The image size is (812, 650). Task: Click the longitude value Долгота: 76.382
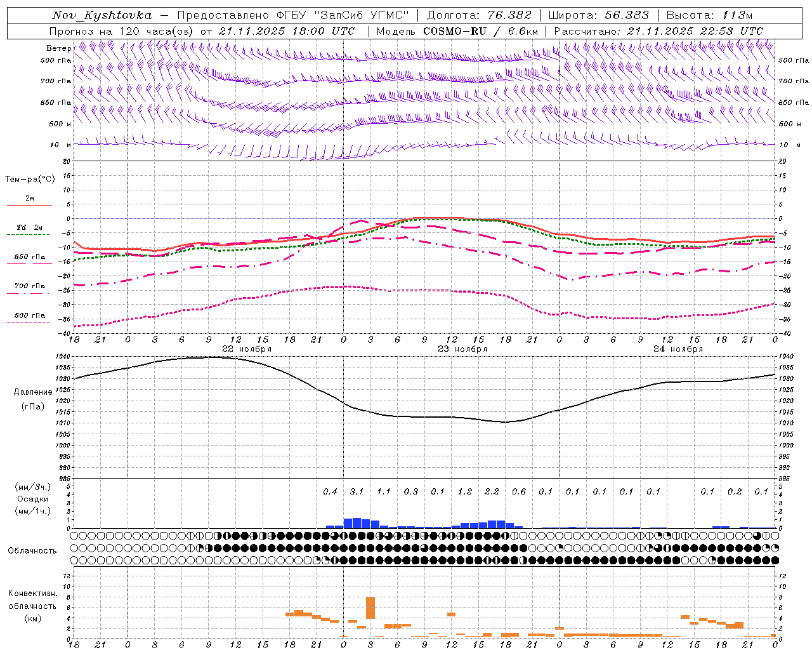pos(479,15)
